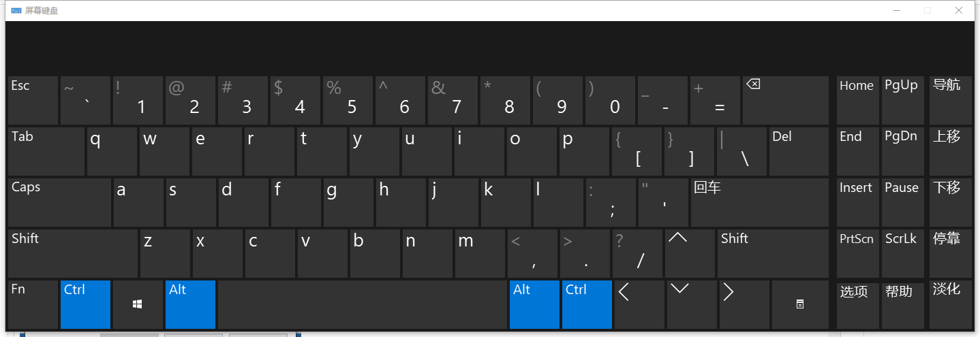The height and width of the screenshot is (337, 980).
Task: Toggle the ScrLk key
Action: 902,253
